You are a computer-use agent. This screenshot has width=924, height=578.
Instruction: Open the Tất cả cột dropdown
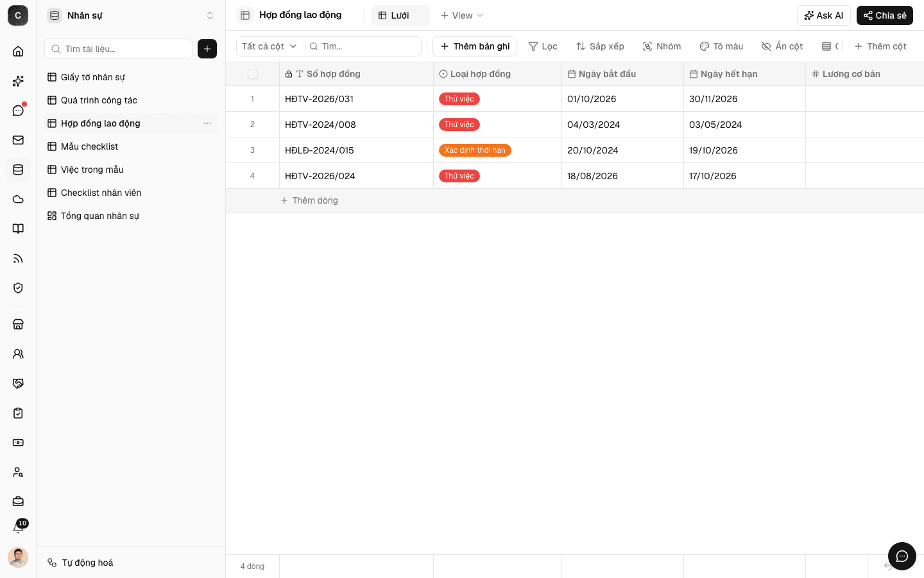[x=269, y=46]
